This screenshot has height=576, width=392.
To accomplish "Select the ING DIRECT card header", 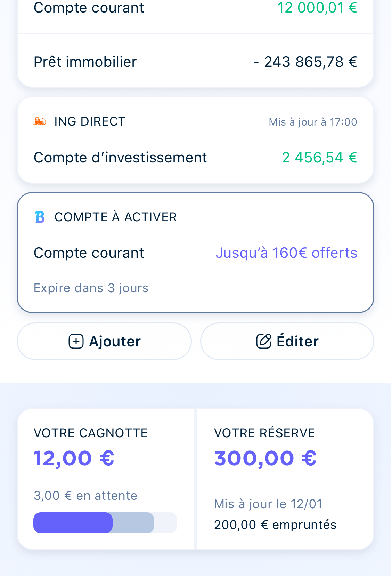I will [195, 121].
